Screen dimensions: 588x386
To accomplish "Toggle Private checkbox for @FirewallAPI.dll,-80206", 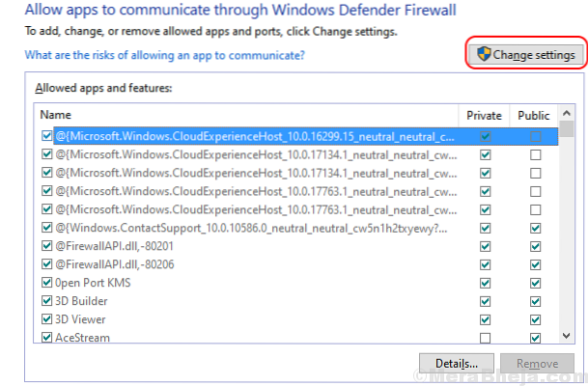I will point(485,264).
